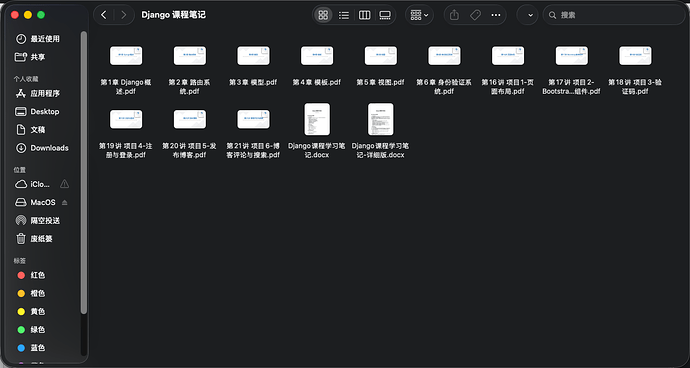Focus the 搜索 search field
Image resolution: width=690 pixels, height=368 pixels.
[614, 15]
